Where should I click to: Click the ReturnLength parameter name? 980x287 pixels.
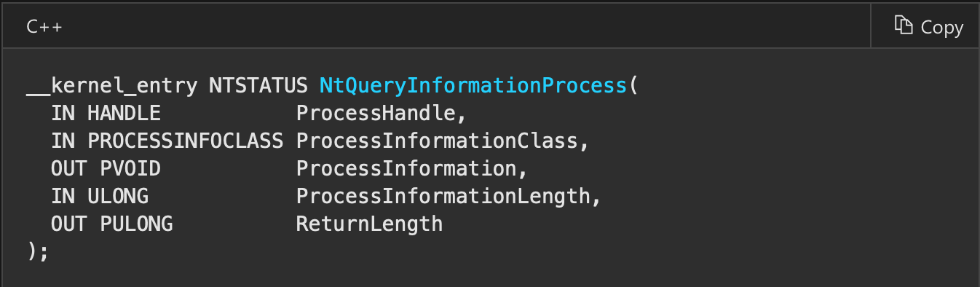point(369,224)
